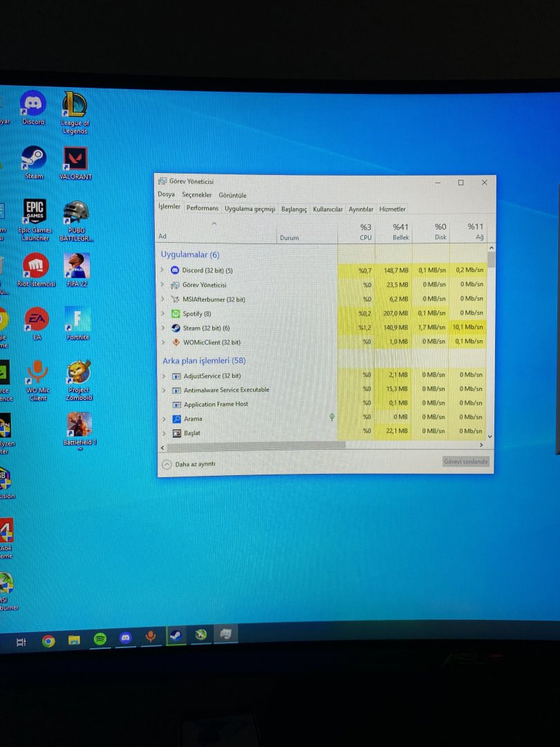The height and width of the screenshot is (747, 560).
Task: Expand the Antimalware Service Executable row
Action: pyautogui.click(x=165, y=390)
